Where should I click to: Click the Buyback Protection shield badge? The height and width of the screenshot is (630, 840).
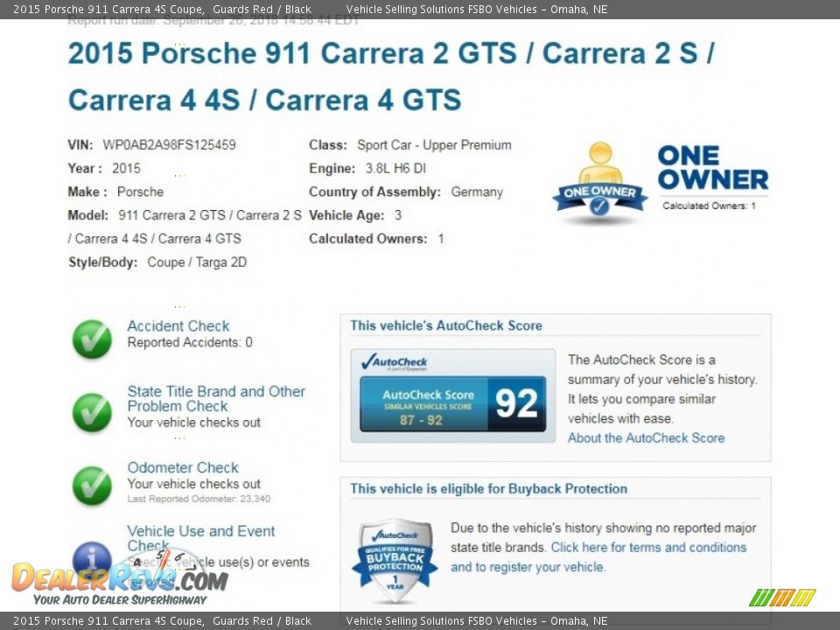coord(395,559)
